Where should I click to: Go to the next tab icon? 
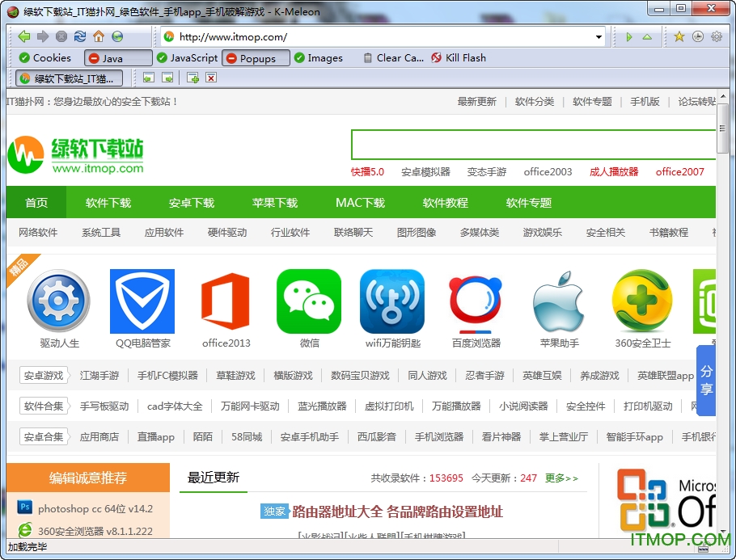click(167, 78)
